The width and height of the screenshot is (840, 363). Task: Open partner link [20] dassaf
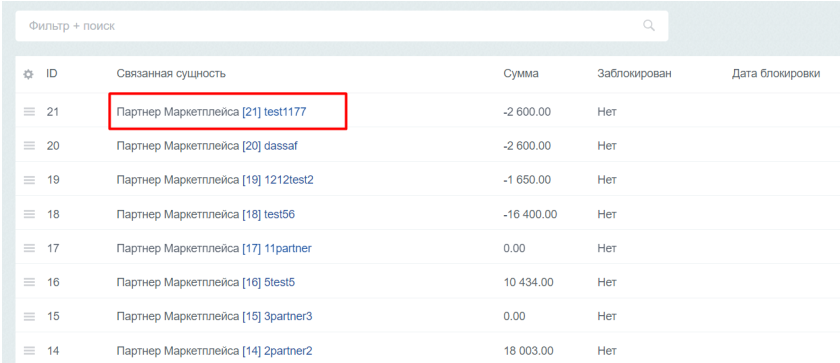point(269,146)
